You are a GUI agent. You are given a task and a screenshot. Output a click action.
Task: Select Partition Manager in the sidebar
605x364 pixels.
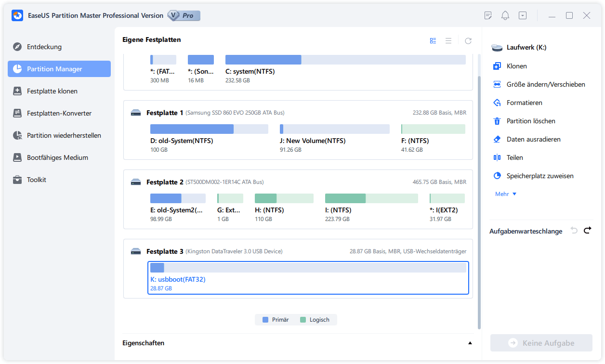point(59,69)
